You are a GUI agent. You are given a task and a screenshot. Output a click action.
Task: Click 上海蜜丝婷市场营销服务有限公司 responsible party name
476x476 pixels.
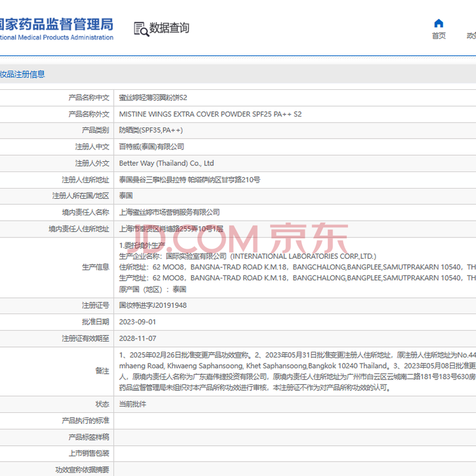169,212
